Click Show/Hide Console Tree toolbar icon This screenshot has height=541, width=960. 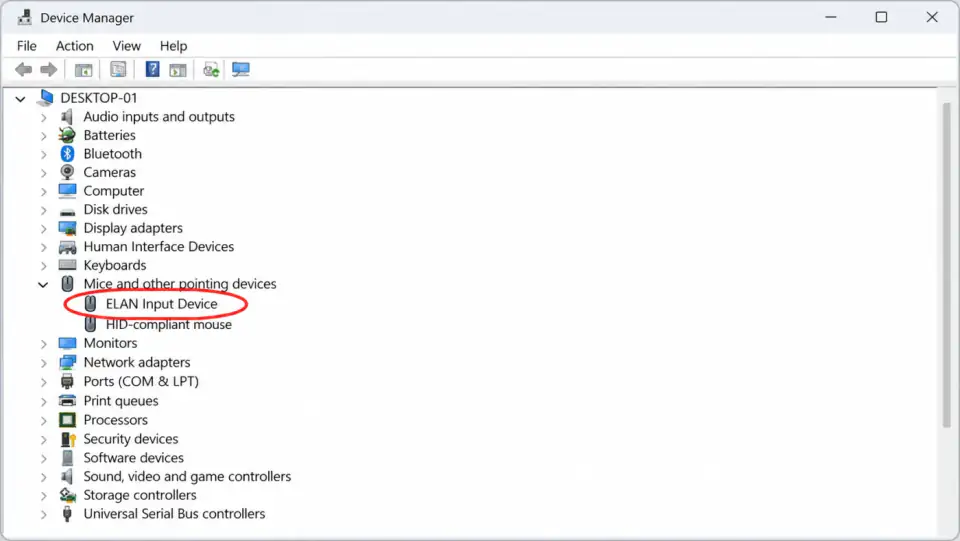point(83,70)
